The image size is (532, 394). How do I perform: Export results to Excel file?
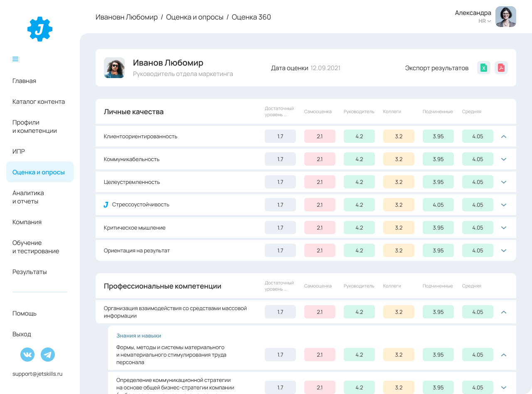click(484, 68)
